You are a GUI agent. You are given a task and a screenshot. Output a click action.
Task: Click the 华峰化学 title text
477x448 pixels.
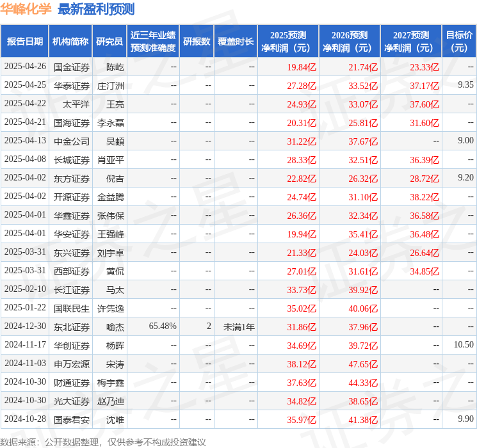click(26, 9)
